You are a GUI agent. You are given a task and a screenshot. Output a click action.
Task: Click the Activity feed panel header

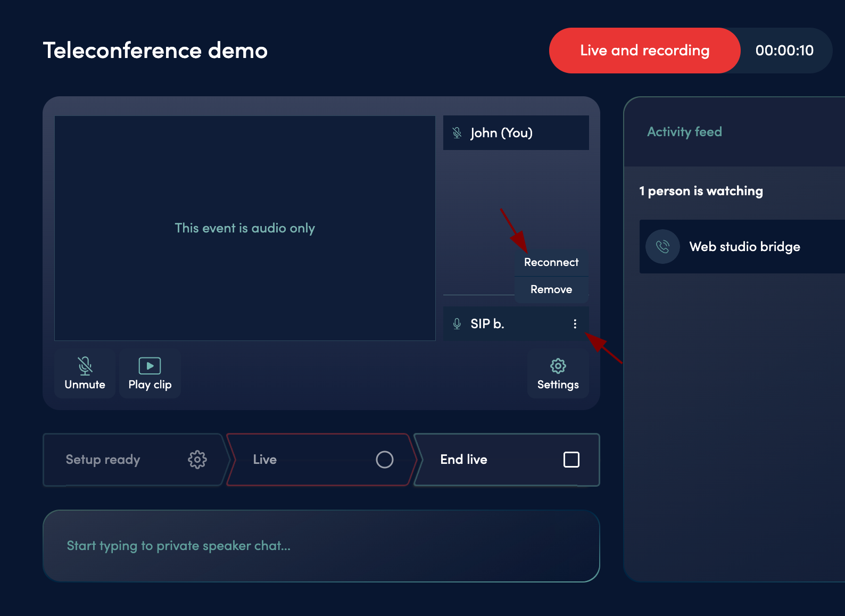tap(684, 132)
